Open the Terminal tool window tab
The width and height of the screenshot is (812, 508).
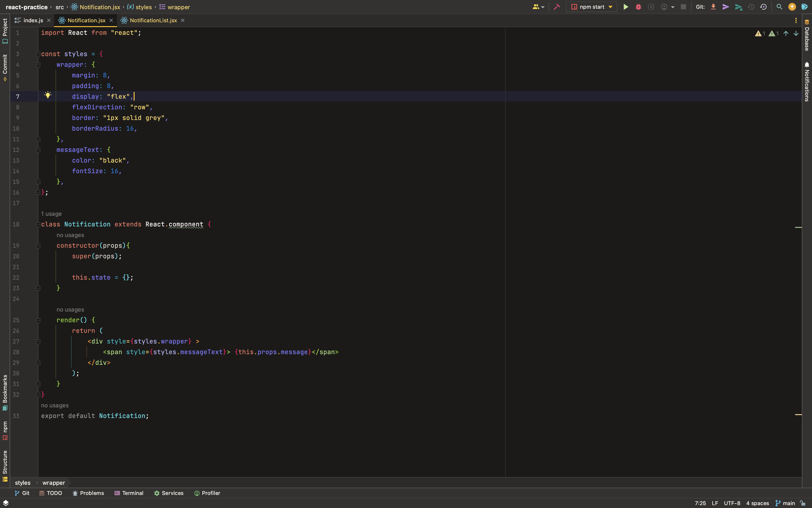click(129, 493)
